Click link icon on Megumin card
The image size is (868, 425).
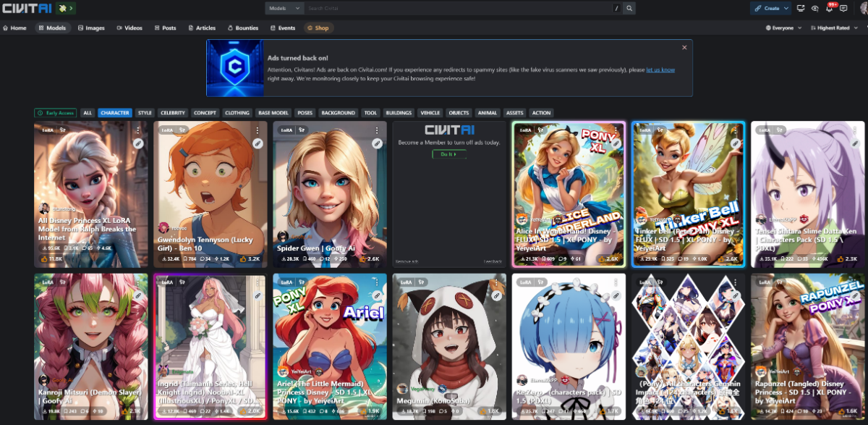[496, 295]
